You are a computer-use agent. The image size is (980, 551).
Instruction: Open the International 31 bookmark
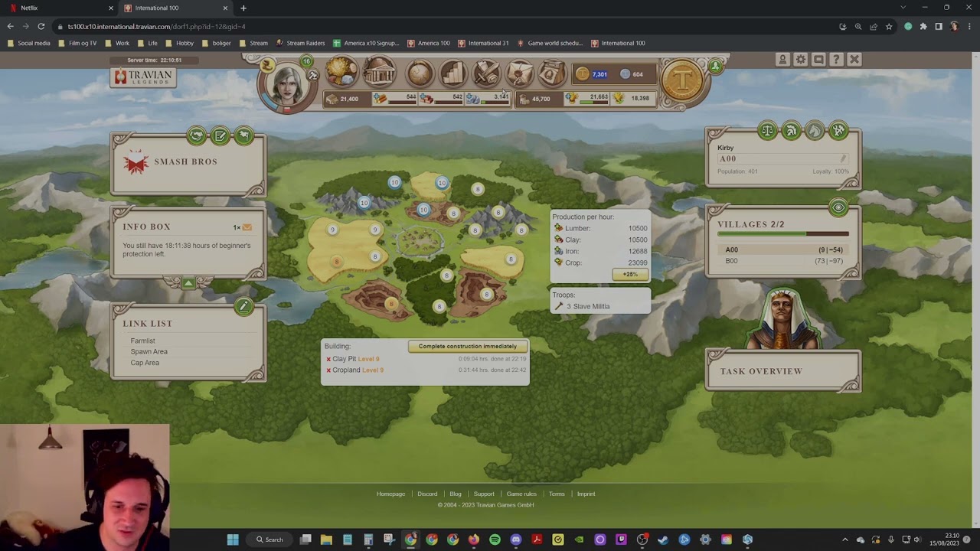(483, 43)
